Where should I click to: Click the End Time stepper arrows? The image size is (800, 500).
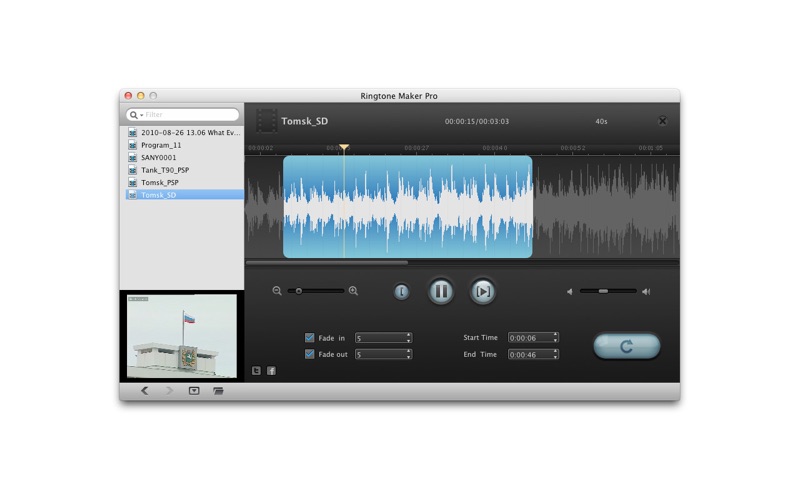556,354
